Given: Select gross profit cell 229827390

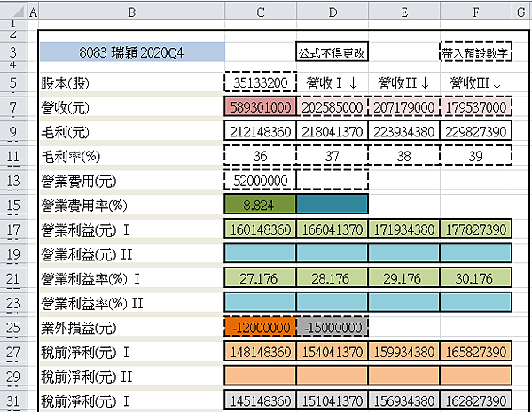Looking at the screenshot, I should 476,131.
